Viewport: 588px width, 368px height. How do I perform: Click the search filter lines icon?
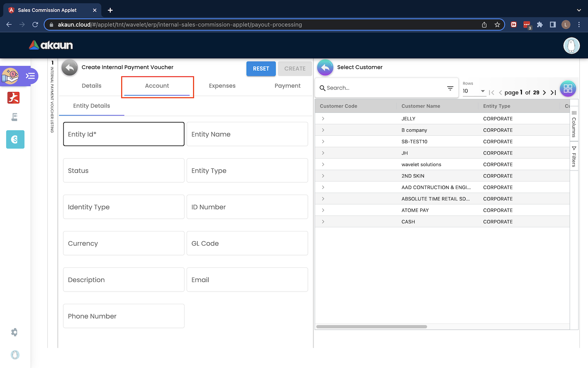450,88
